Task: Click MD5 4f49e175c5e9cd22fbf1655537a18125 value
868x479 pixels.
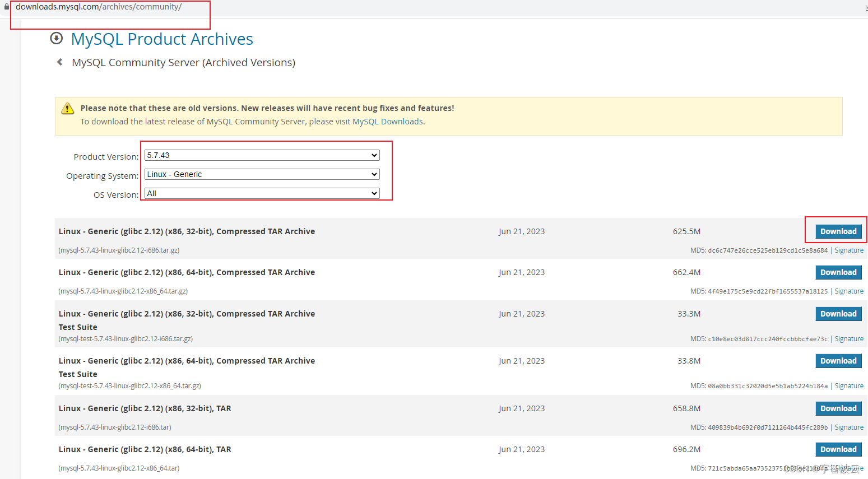Action: [x=768, y=291]
